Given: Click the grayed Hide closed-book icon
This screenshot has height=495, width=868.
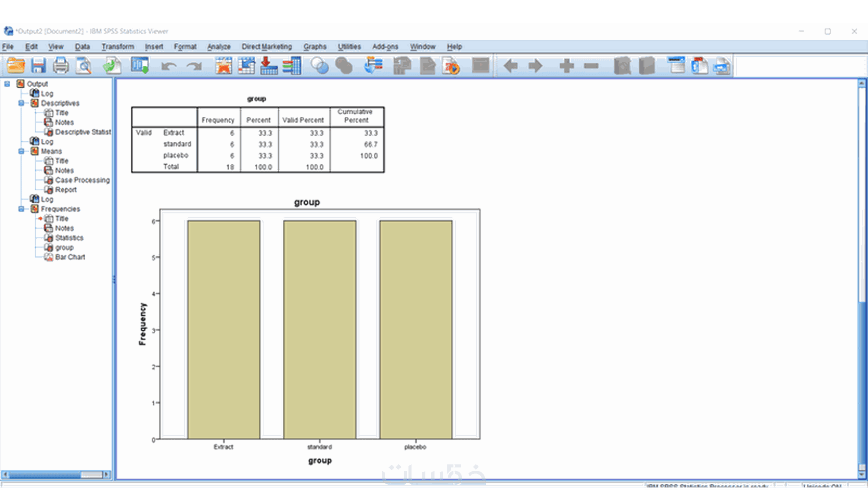Looking at the screenshot, I should click(x=647, y=66).
